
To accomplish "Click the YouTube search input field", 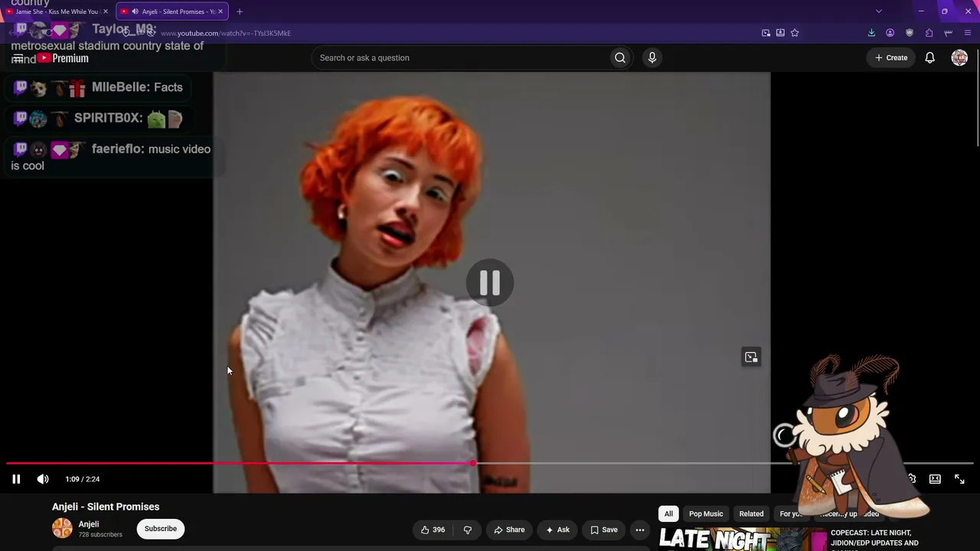I will 460,57.
